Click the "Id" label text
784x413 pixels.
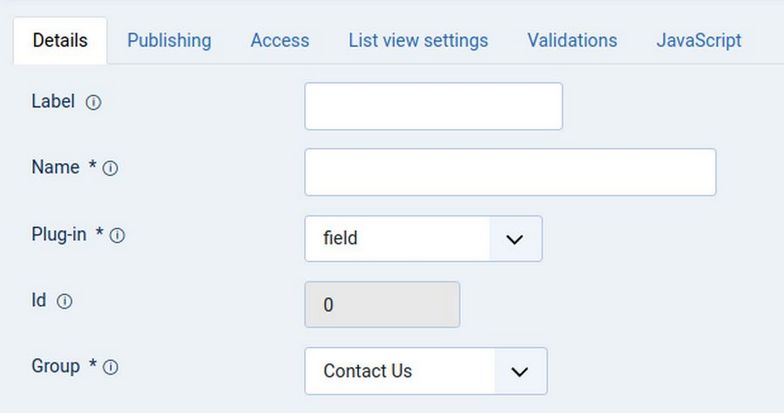[39, 300]
